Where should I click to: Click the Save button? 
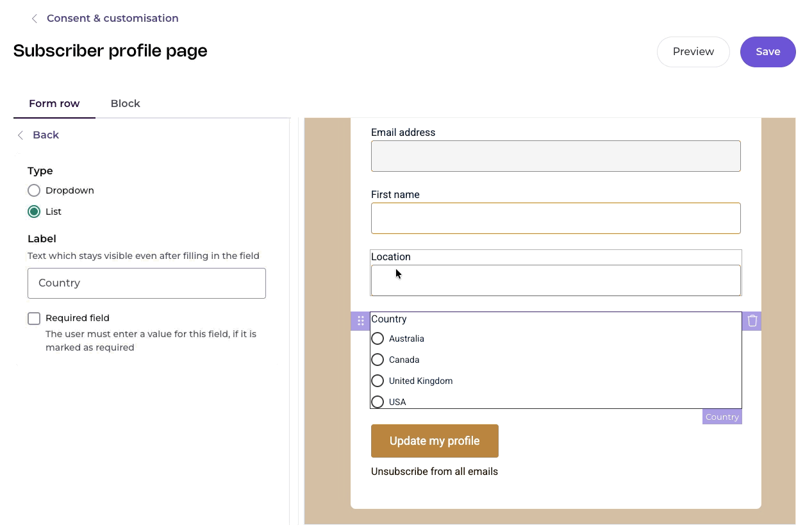(768, 52)
